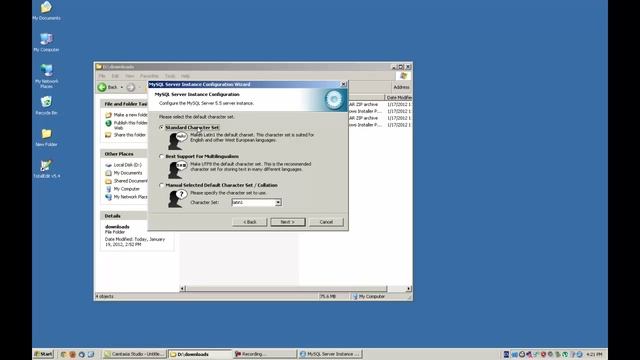This screenshot has width=640, height=360.
Task: Open TotalEdit v5.4 desktop icon
Action: click(x=46, y=169)
